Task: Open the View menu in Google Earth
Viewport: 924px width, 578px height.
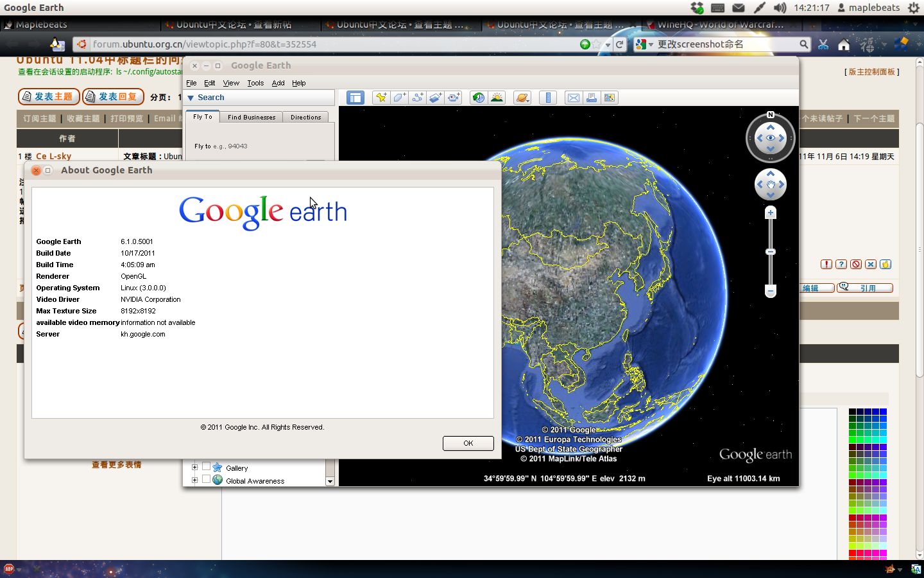Action: 231,83
